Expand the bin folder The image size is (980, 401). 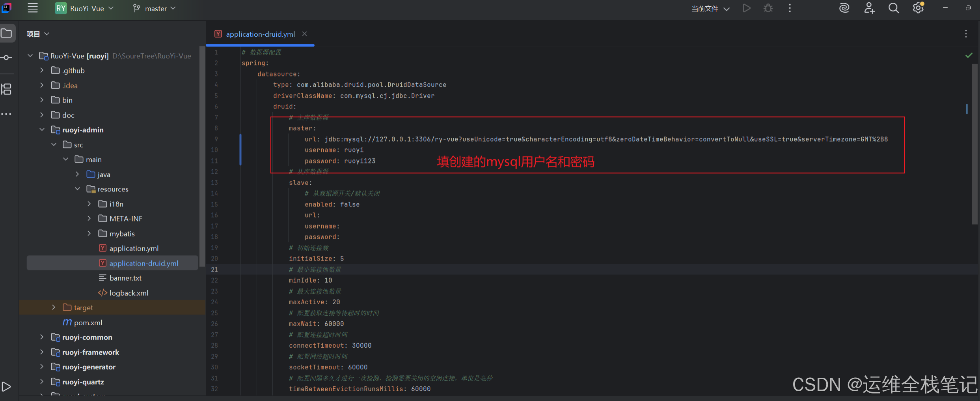click(42, 100)
